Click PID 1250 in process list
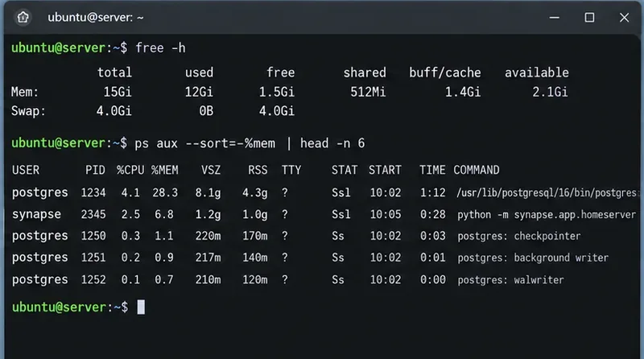 coord(93,236)
